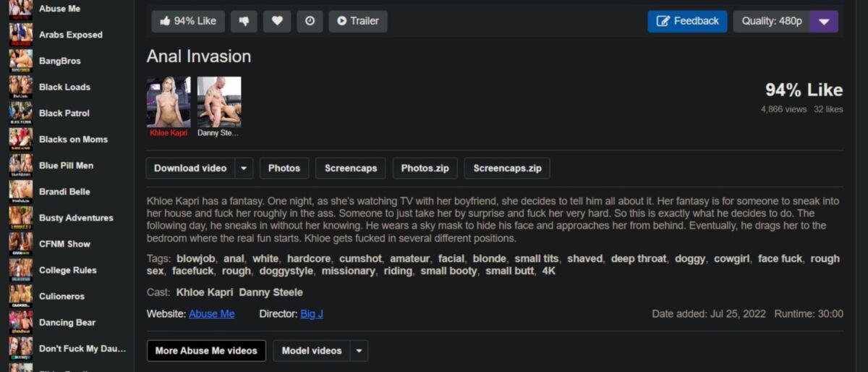This screenshot has width=868, height=372.
Task: Open the Photos tab
Action: [284, 168]
